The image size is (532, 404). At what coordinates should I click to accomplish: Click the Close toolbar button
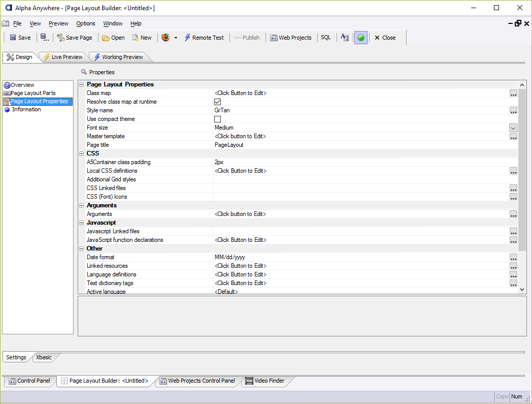tap(385, 38)
